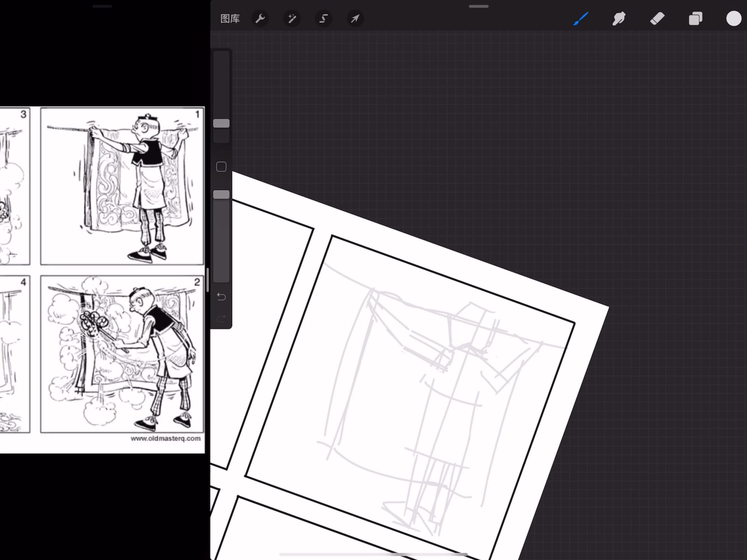Tap the square modify button in sidebar
The image size is (747, 560).
pyautogui.click(x=221, y=167)
